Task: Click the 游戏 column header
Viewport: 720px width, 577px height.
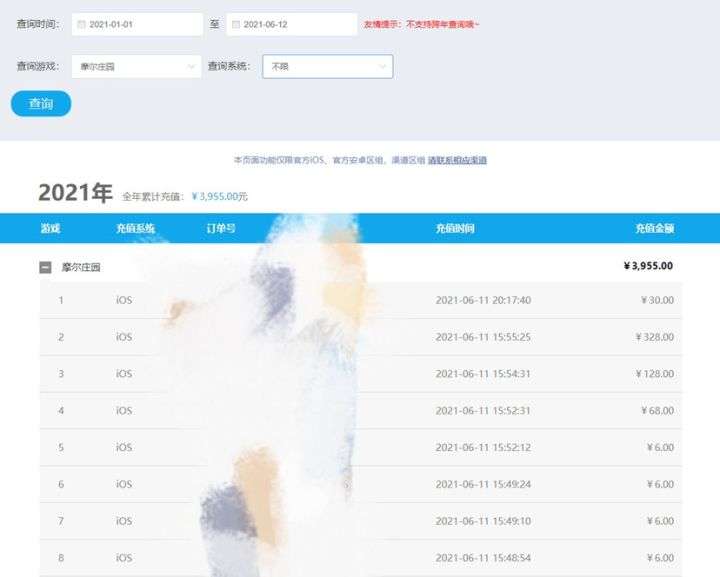Action: [x=51, y=228]
